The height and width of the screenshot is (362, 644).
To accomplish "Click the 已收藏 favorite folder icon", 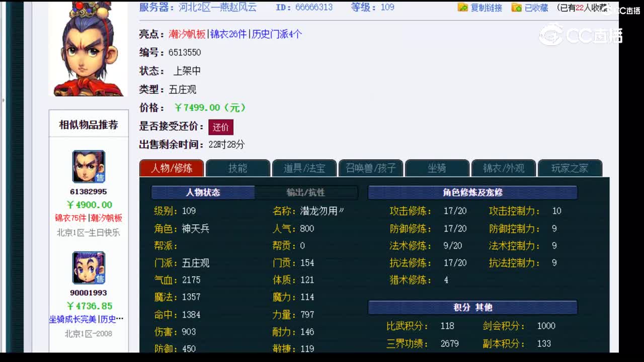I will (x=516, y=8).
